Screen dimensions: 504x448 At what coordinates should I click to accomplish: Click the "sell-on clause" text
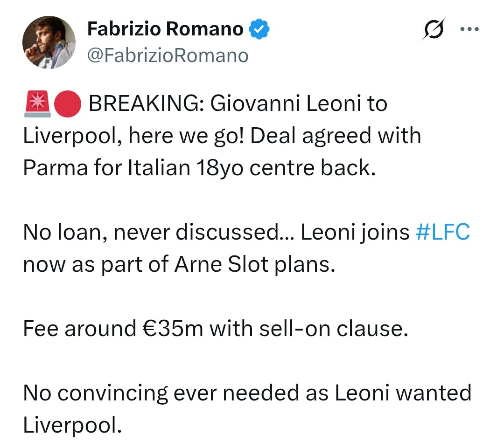click(334, 329)
